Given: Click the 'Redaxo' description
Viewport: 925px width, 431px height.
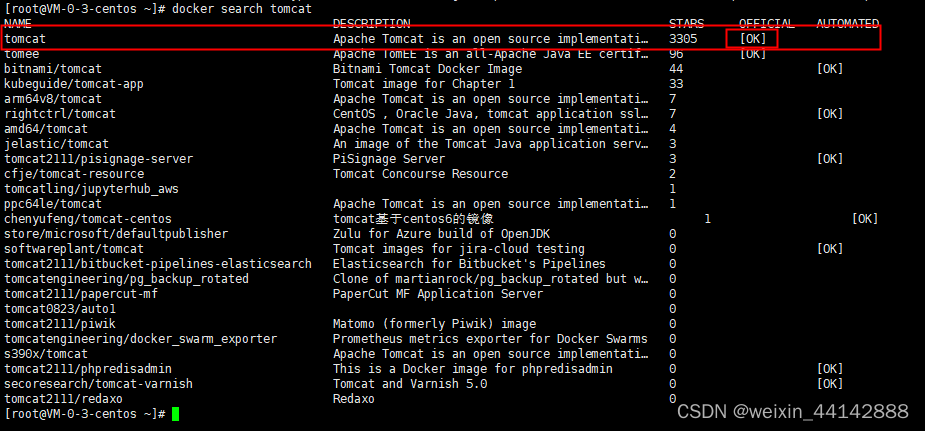Looking at the screenshot, I should pos(353,399).
